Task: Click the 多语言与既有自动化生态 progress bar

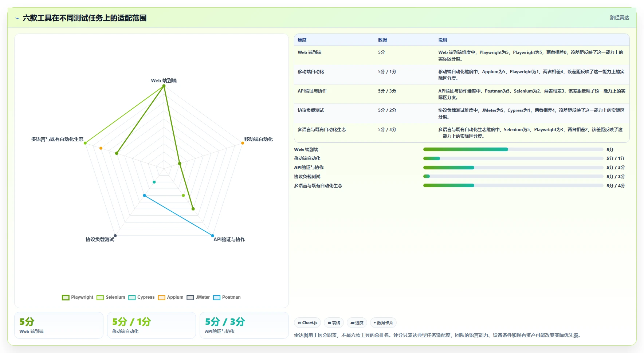Action: click(513, 185)
